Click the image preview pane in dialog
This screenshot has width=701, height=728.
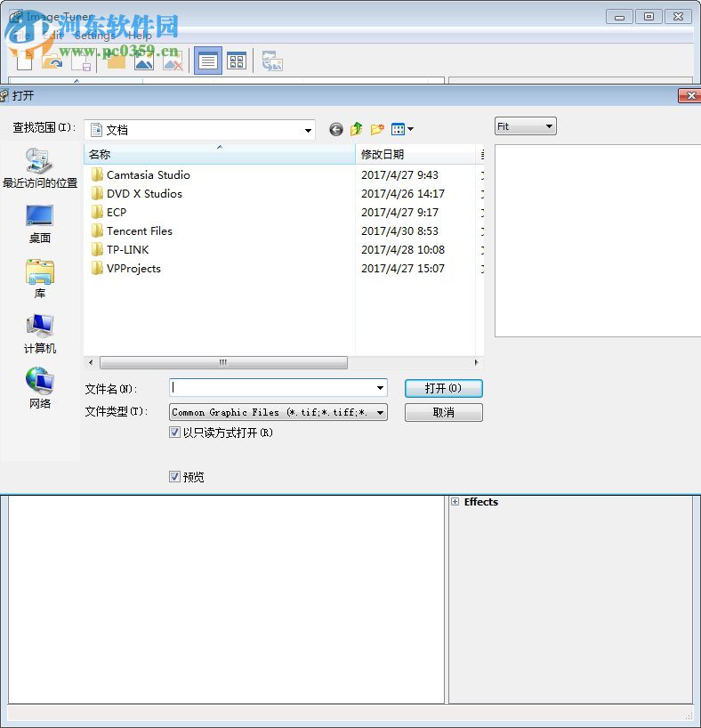click(598, 240)
